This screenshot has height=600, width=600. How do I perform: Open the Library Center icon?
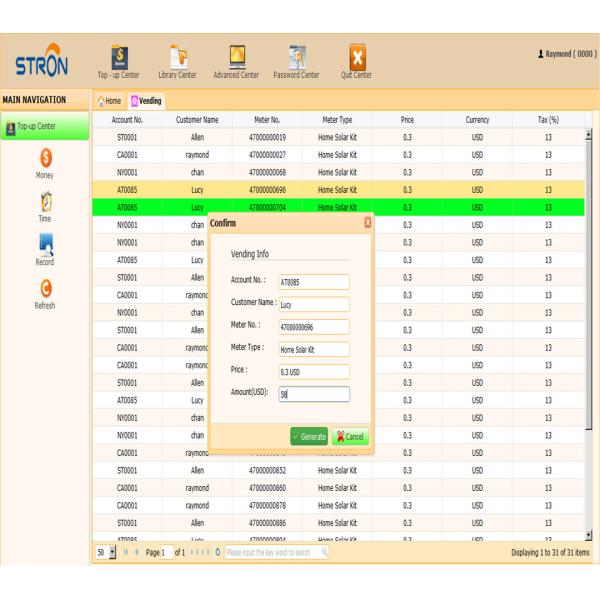[x=177, y=58]
